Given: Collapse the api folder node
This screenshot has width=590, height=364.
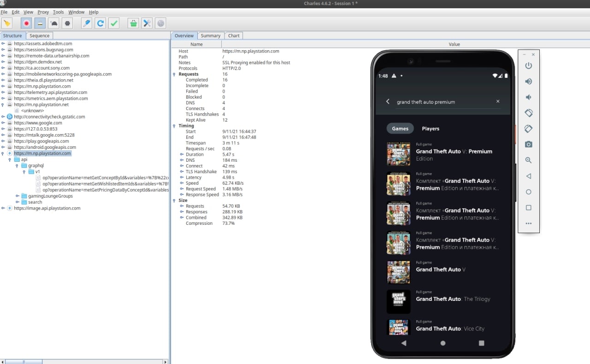Looking at the screenshot, I should [x=10, y=159].
